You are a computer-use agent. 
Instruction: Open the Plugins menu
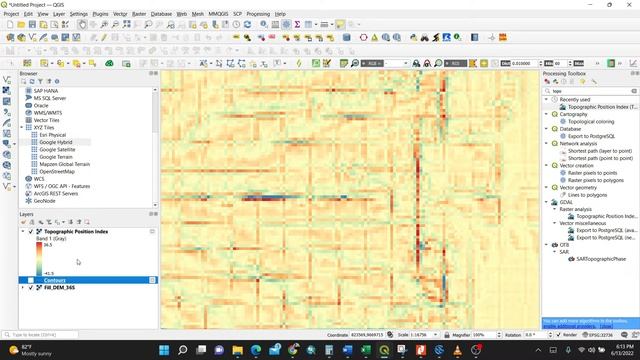pos(100,14)
